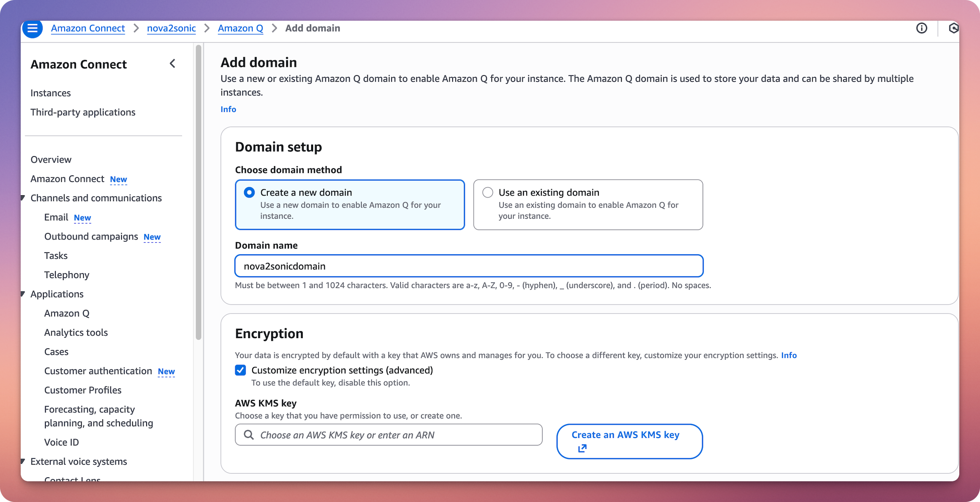The height and width of the screenshot is (502, 980).
Task: Select Create a new domain
Action: tap(249, 192)
